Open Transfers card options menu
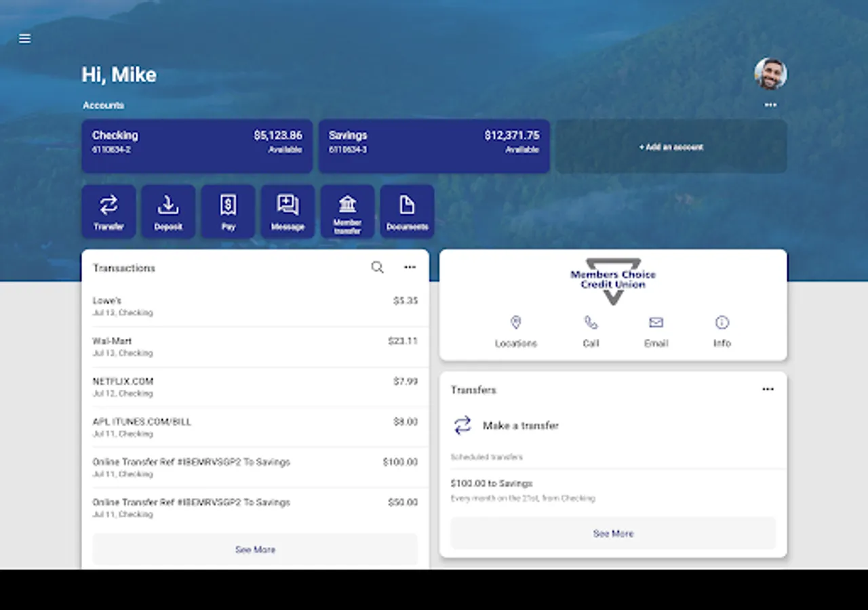The height and width of the screenshot is (610, 868). pyautogui.click(x=768, y=389)
